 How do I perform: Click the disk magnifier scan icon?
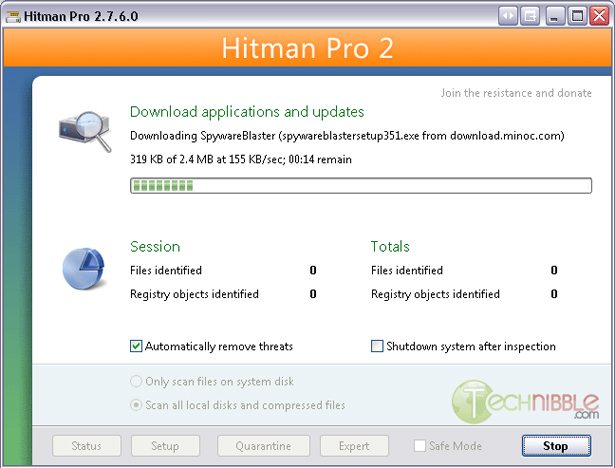click(85, 131)
